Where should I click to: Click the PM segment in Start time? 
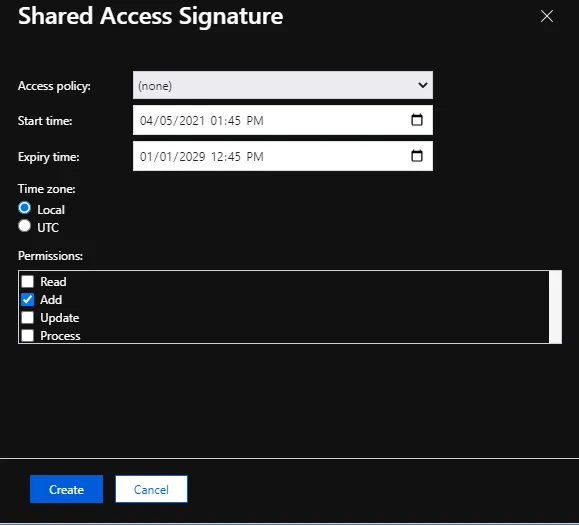tap(255, 121)
